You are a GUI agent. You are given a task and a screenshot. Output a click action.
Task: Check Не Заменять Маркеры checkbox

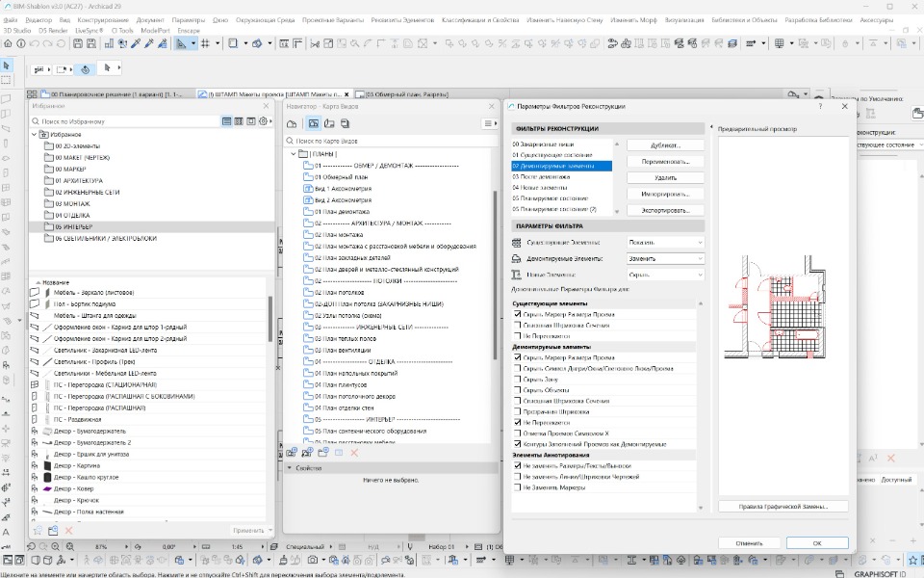tap(518, 487)
